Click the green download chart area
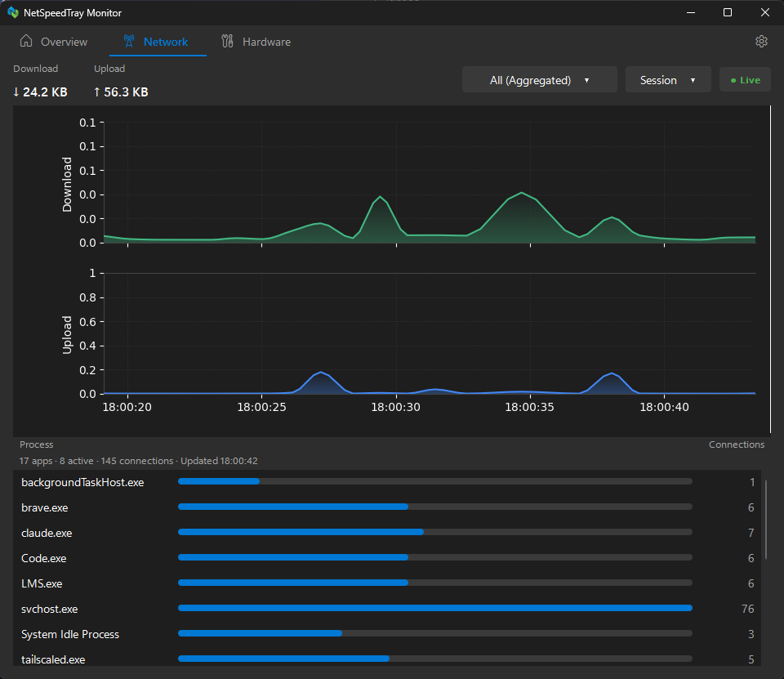784x679 pixels. point(430,182)
